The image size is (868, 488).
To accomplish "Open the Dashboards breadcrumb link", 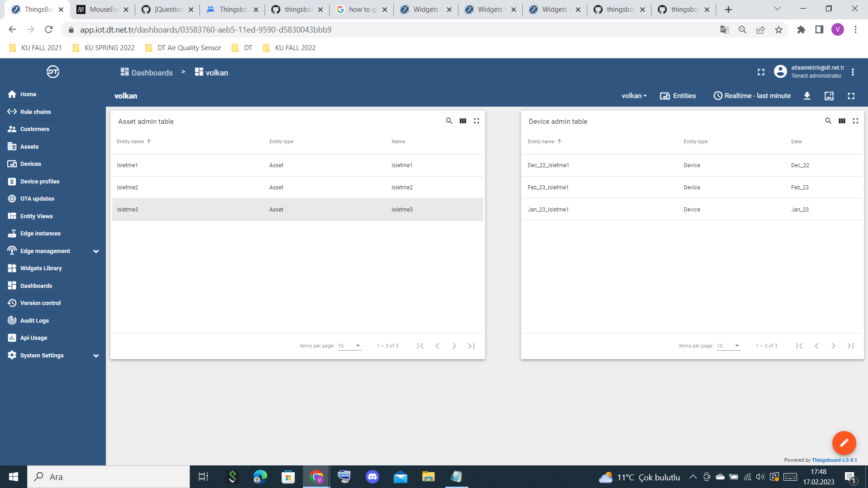I will click(x=152, y=72).
